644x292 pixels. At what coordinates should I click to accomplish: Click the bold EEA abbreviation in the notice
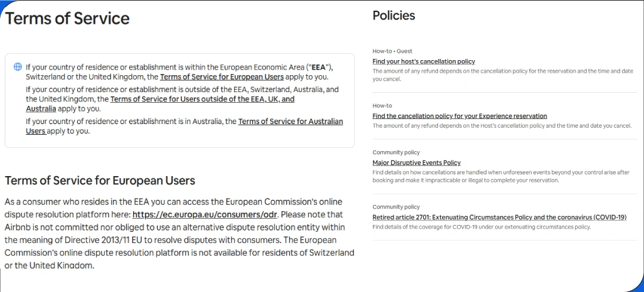(x=319, y=67)
